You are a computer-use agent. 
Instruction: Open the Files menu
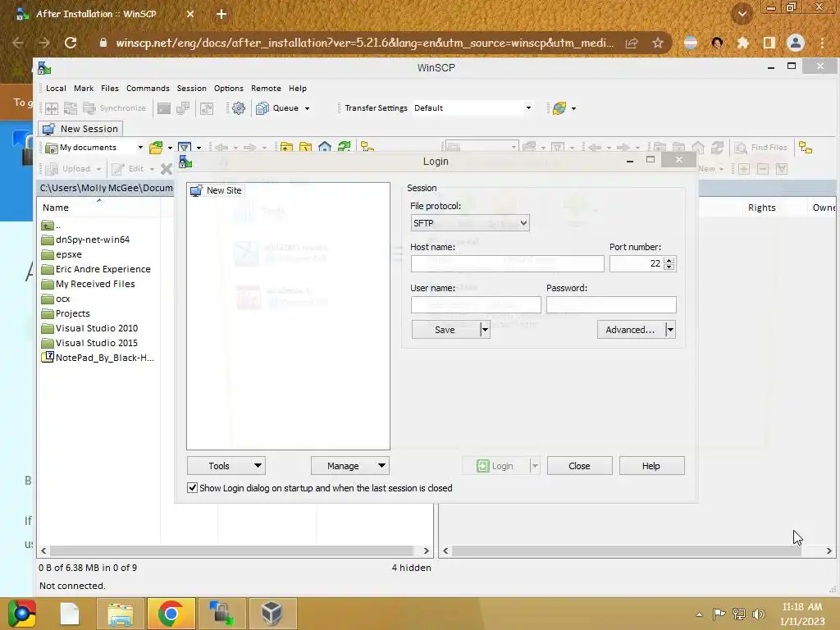click(x=110, y=89)
